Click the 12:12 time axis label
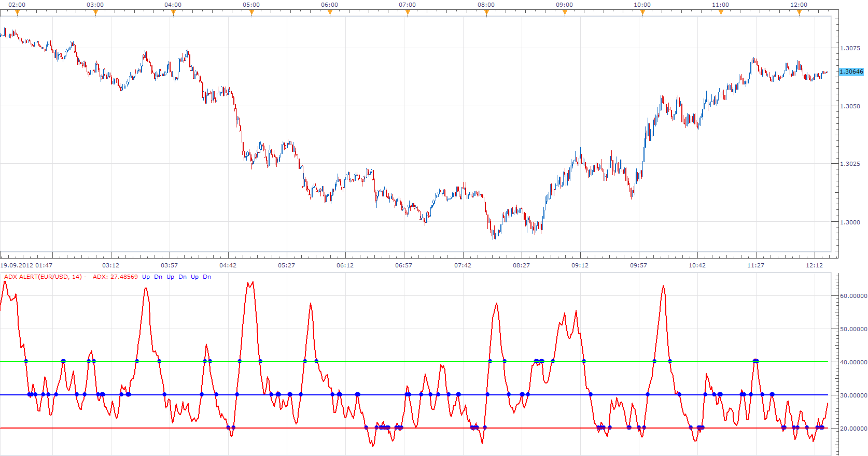The image size is (868, 456). (814, 265)
